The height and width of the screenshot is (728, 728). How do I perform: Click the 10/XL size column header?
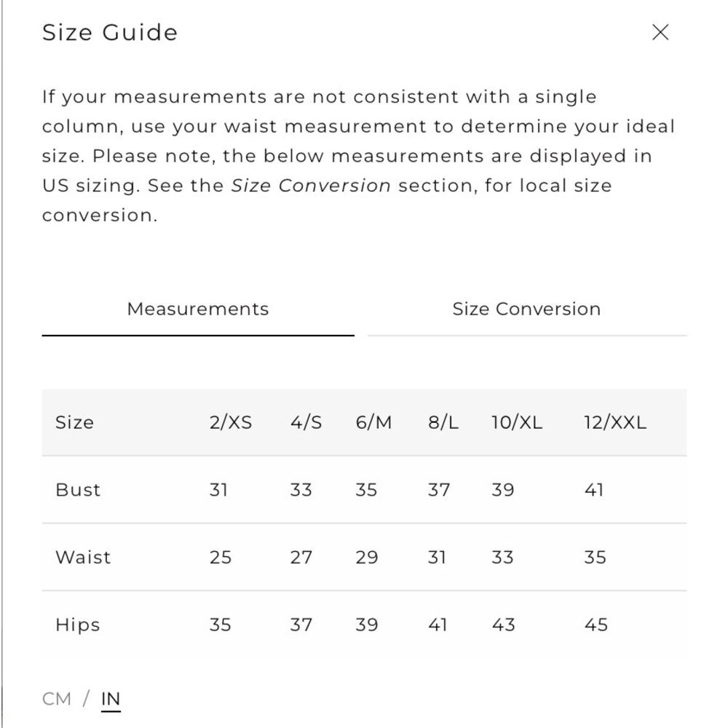tap(517, 422)
